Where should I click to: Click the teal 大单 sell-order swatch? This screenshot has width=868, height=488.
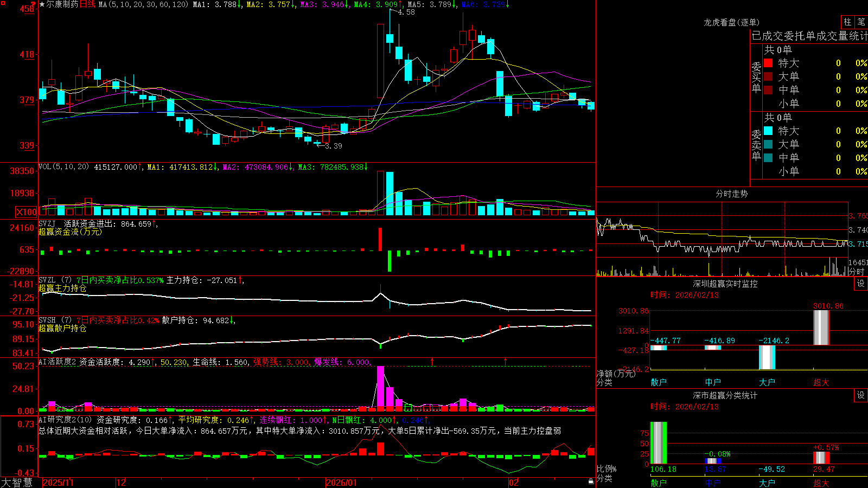point(768,144)
